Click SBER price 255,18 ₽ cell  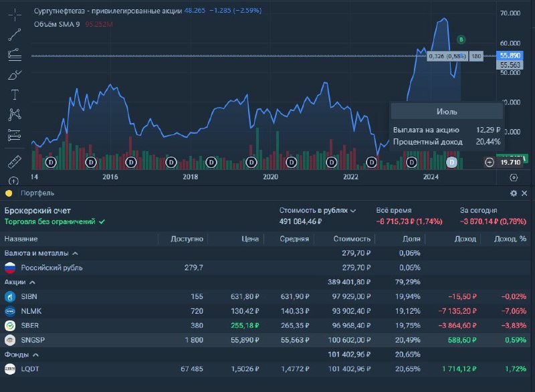[x=245, y=326]
